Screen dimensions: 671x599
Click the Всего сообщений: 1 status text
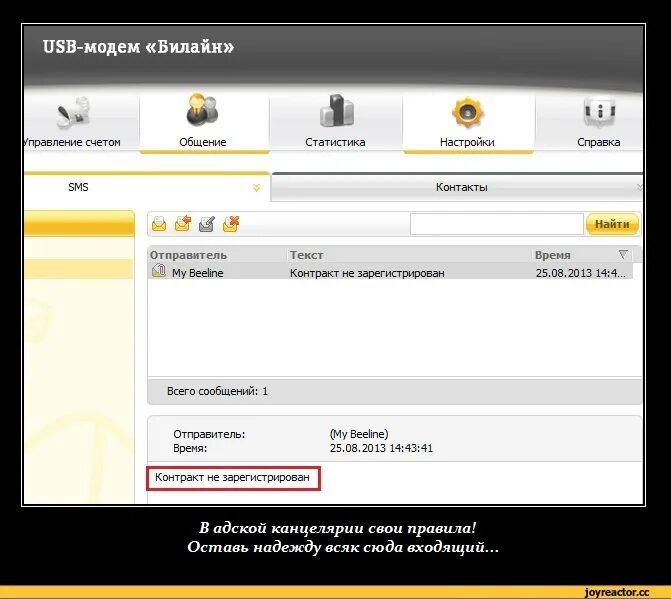click(217, 391)
